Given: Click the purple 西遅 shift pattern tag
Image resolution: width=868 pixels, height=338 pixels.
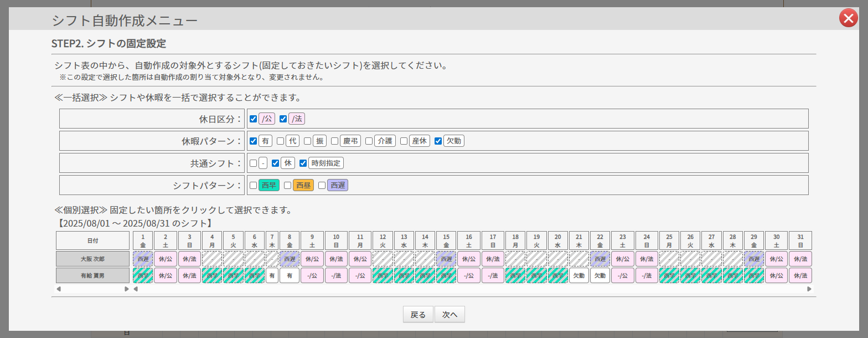Looking at the screenshot, I should [x=337, y=186].
